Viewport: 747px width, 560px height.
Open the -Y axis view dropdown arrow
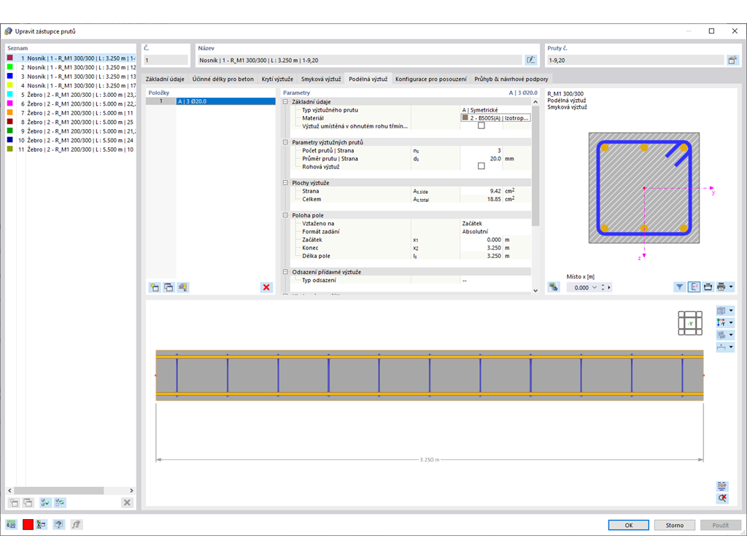[x=731, y=322]
